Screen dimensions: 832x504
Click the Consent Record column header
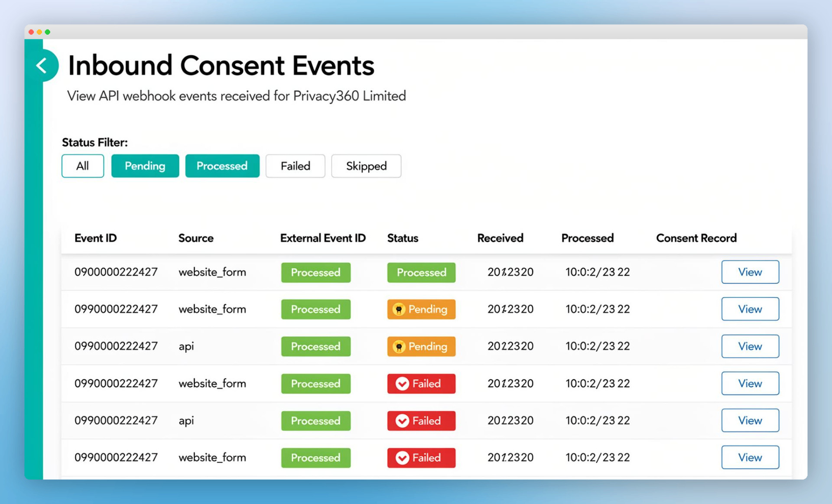[696, 238]
